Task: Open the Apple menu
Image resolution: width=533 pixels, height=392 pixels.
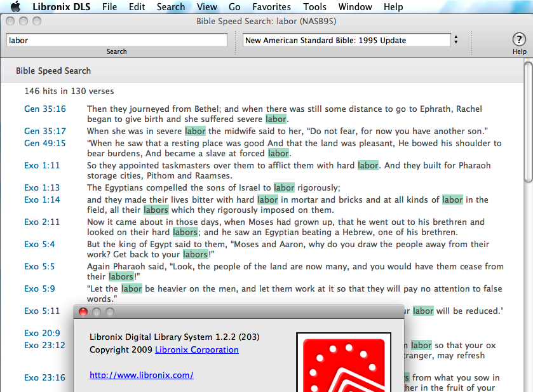Action: tap(15, 6)
